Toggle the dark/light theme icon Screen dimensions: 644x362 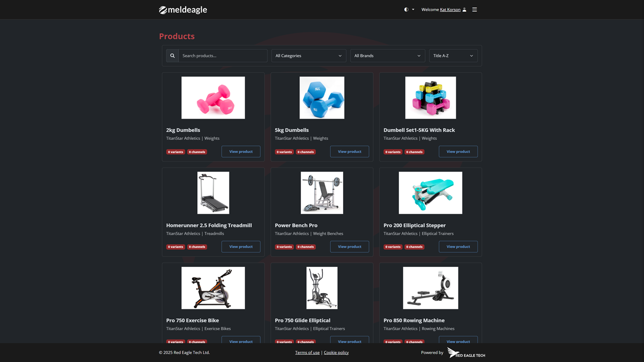pyautogui.click(x=405, y=9)
